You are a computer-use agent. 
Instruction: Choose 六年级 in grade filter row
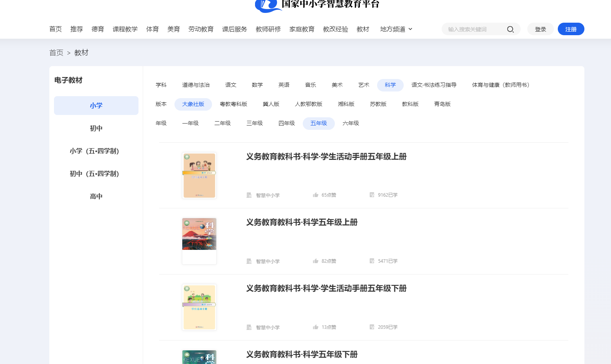(351, 123)
